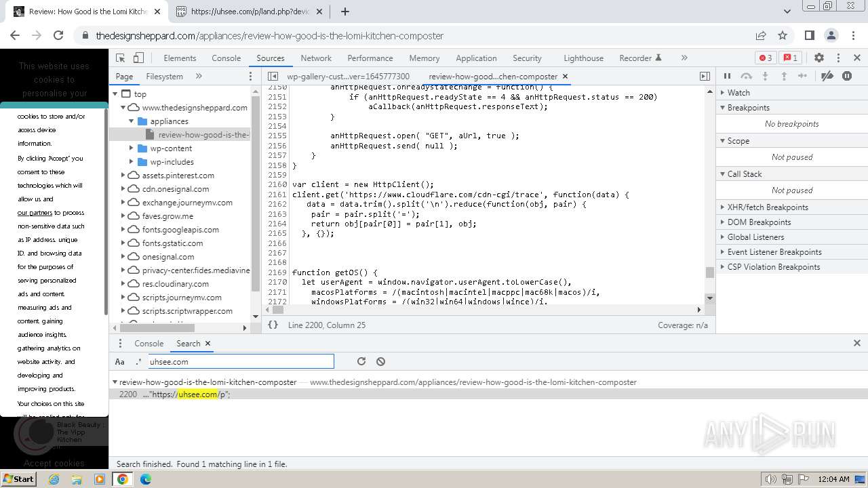Expand the wp-includes folder
The height and width of the screenshot is (488, 868).
click(x=132, y=162)
